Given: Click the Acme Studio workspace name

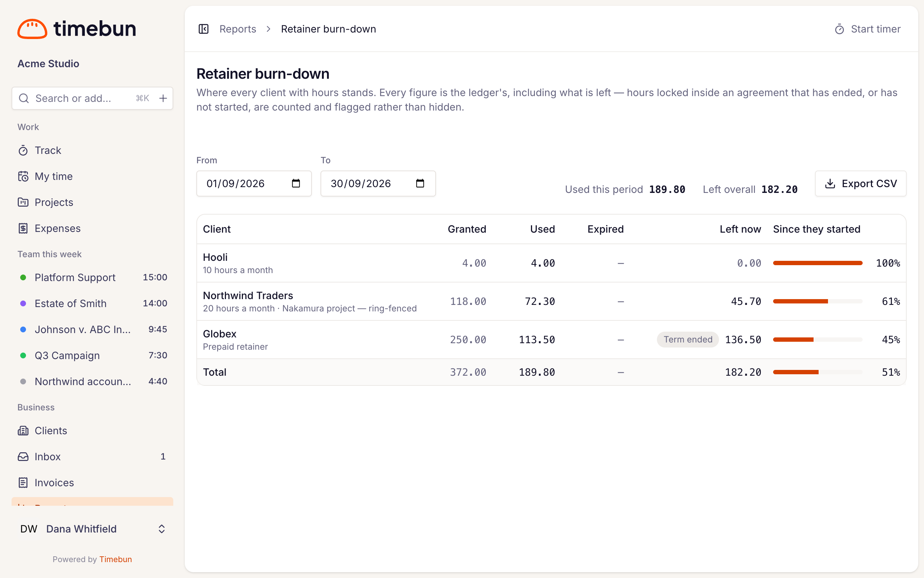Looking at the screenshot, I should [48, 64].
